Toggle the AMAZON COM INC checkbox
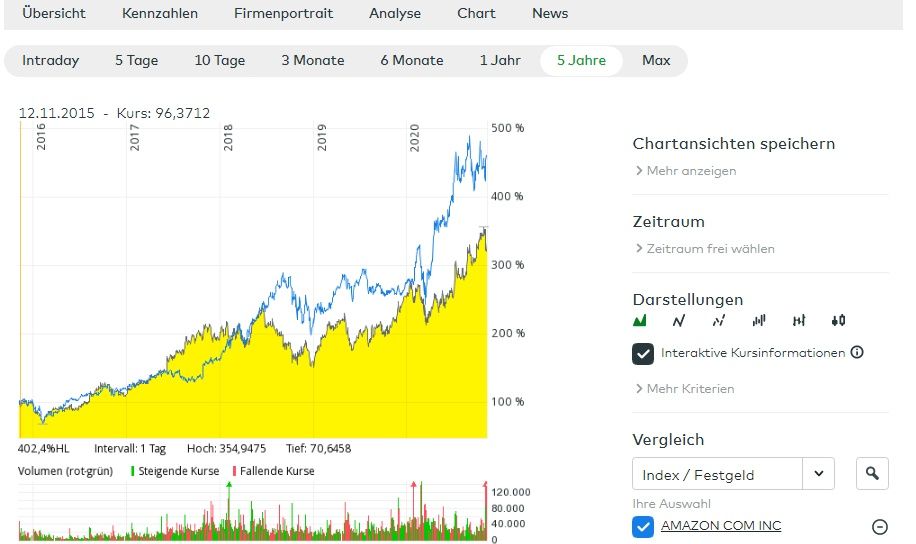The image size is (916, 544). click(643, 526)
